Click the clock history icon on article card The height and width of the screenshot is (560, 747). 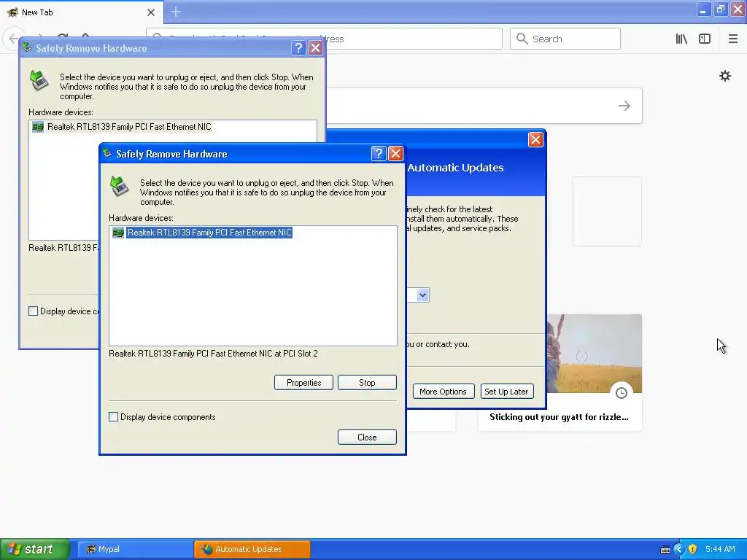621,393
